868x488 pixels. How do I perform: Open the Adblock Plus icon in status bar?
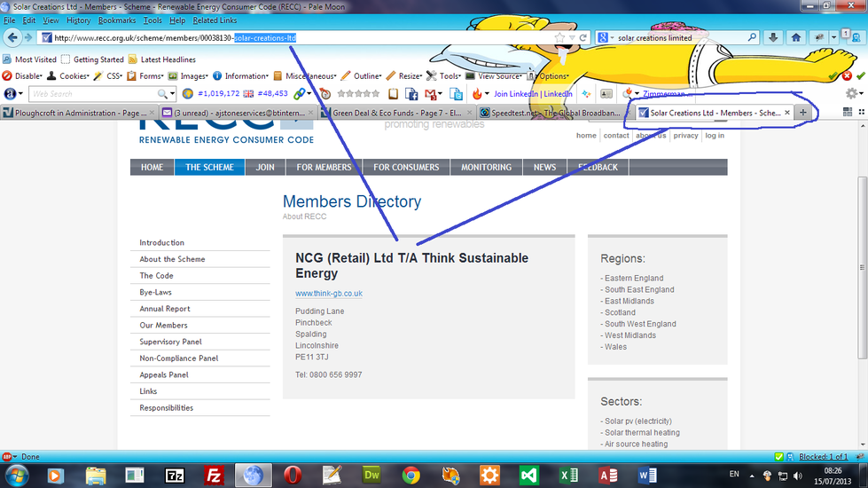coord(7,456)
